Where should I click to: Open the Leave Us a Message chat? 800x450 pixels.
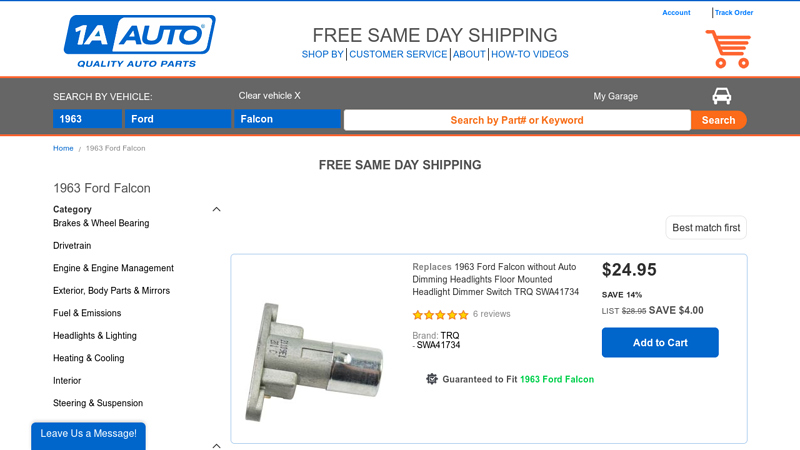88,434
